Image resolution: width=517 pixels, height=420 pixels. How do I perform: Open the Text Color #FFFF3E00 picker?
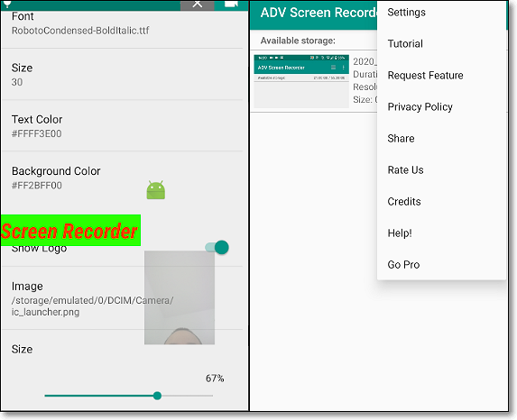123,126
